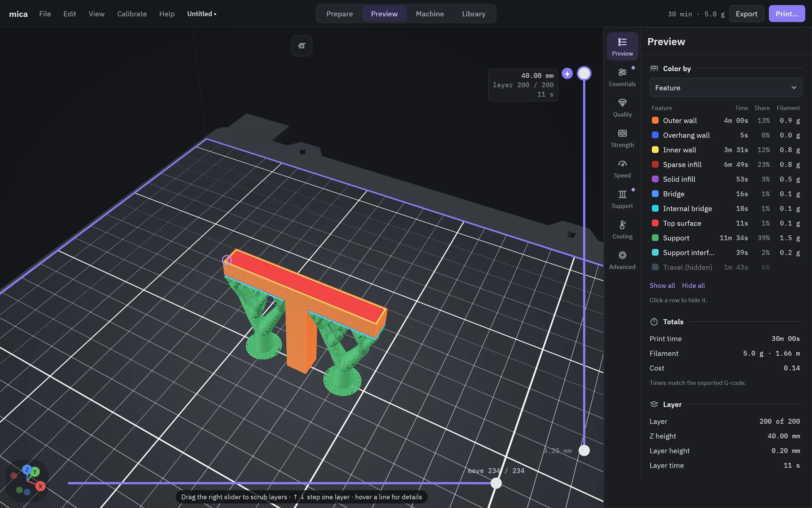Click the purple plus button near layer slider
The width and height of the screenshot is (812, 508).
(x=567, y=74)
